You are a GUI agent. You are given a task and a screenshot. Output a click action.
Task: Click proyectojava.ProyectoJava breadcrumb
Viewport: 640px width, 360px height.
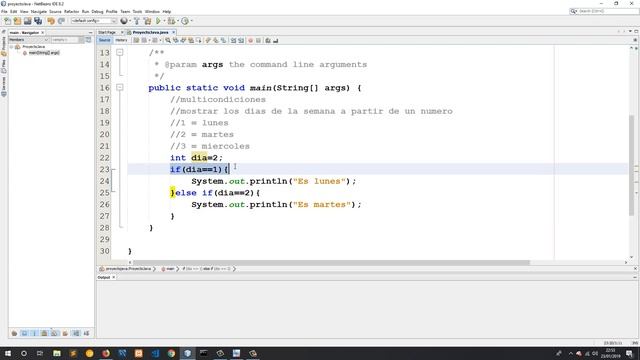point(128,269)
